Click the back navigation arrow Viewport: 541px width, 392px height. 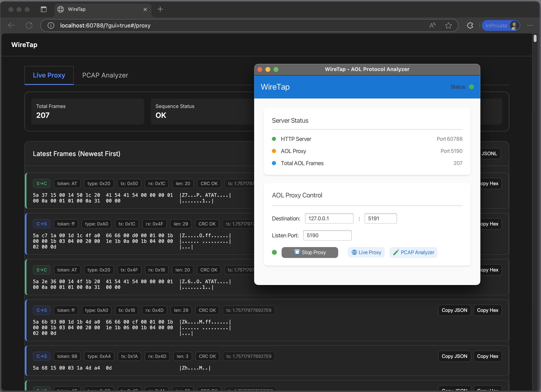click(11, 25)
